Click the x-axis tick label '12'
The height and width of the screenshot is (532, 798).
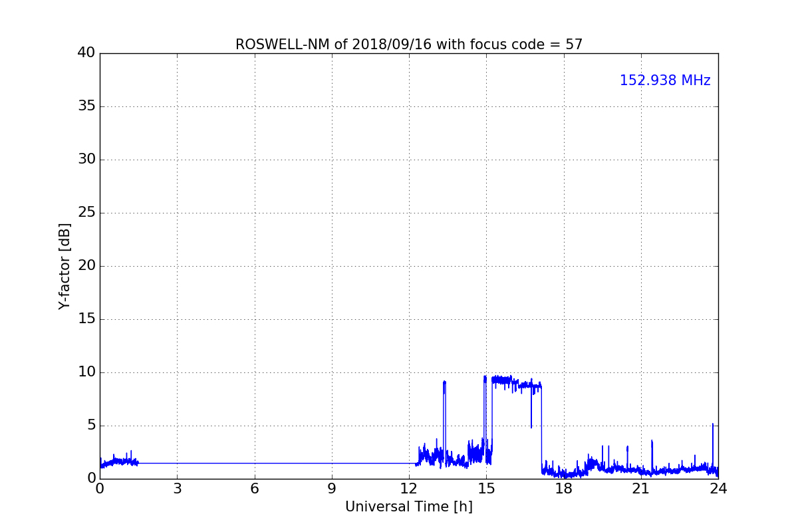click(x=409, y=489)
